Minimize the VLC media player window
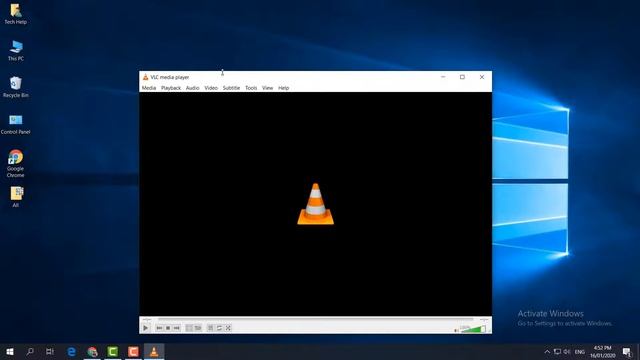The width and height of the screenshot is (640, 360). pyautogui.click(x=443, y=77)
